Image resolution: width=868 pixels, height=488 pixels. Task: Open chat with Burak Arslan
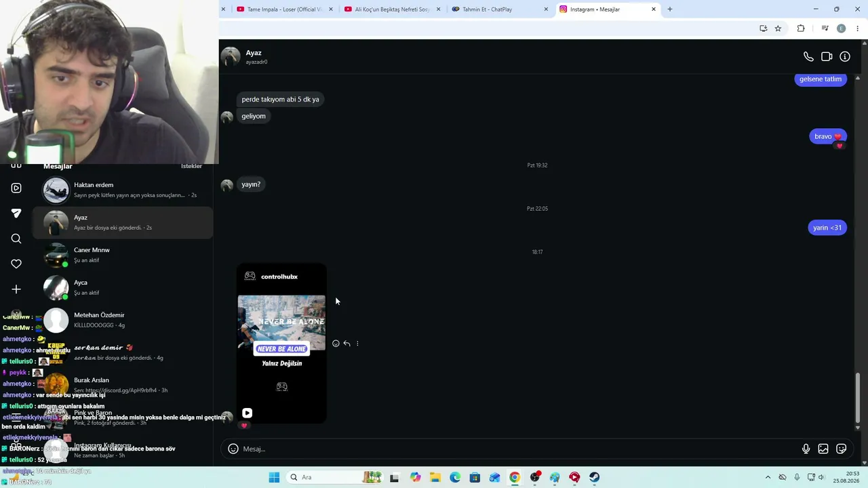[123, 385]
